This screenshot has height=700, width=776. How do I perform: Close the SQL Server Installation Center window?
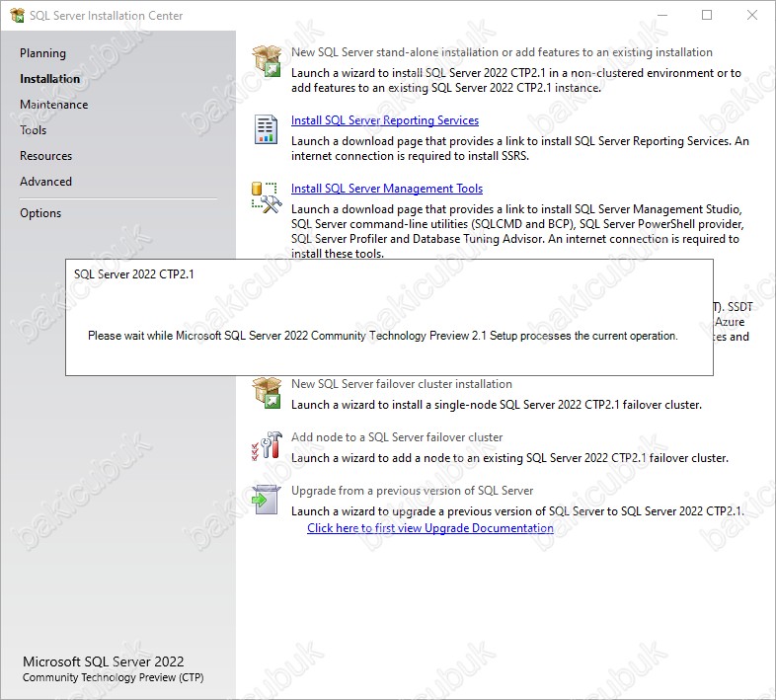pos(751,16)
